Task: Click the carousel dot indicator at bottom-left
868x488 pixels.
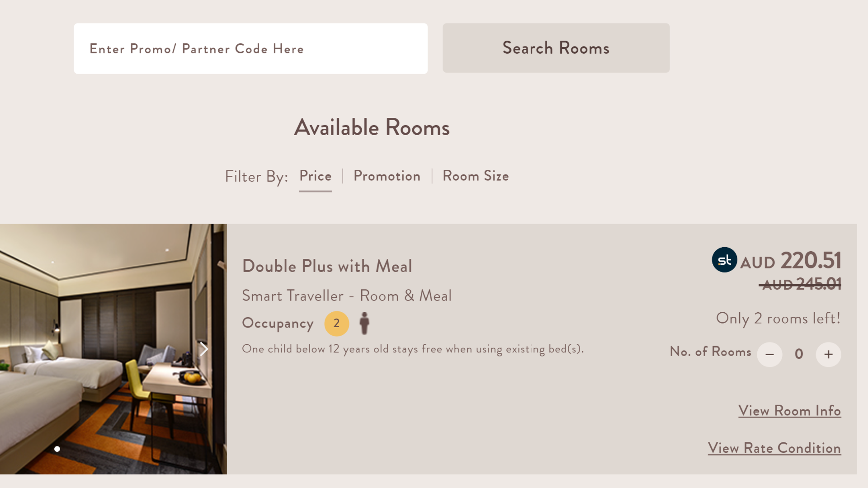Action: coord(57,448)
